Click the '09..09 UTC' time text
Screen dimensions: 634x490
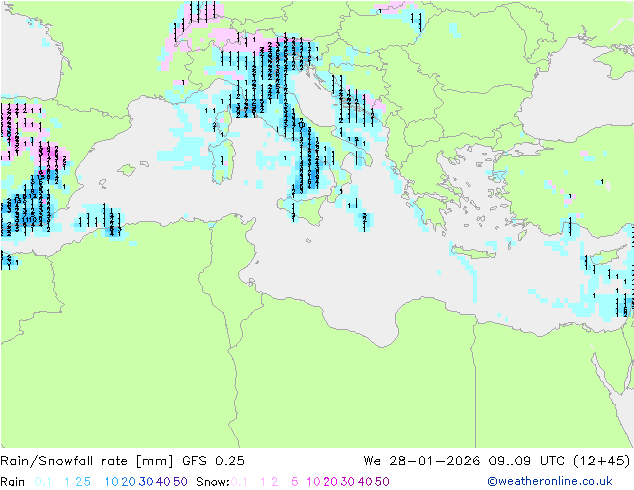526,461
